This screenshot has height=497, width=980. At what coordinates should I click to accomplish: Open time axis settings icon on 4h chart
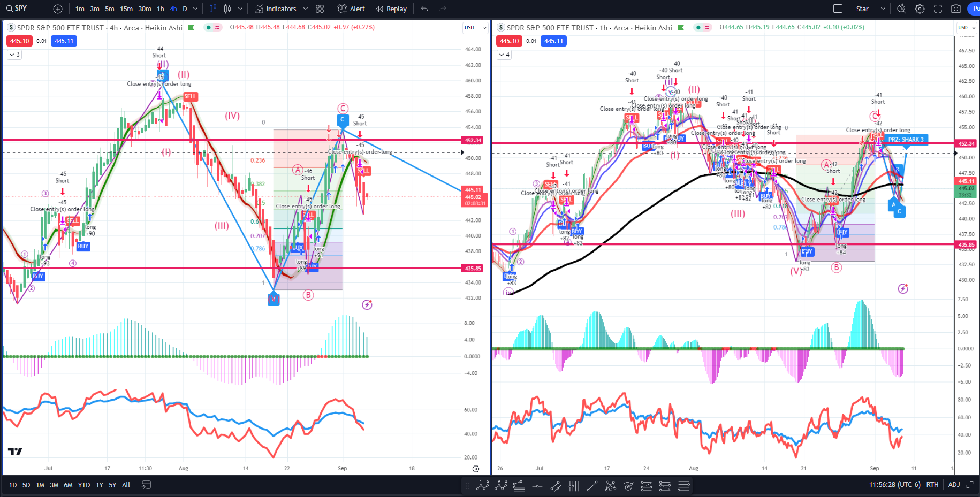476,469
